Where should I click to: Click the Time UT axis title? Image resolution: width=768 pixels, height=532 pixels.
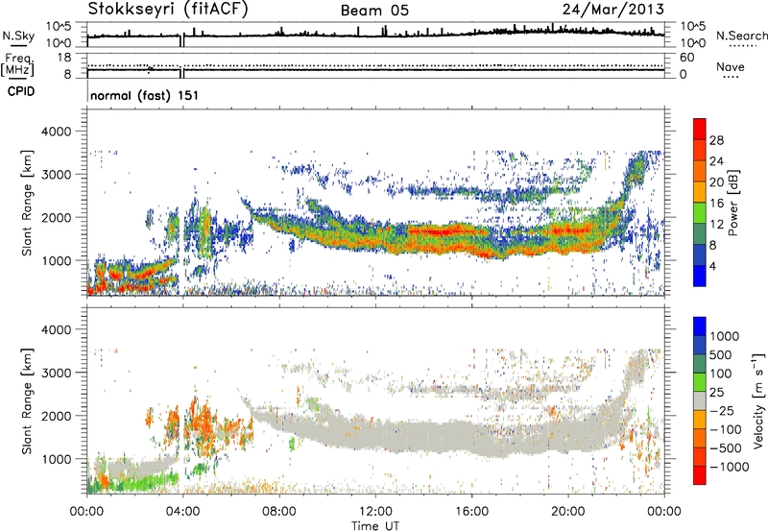pos(375,526)
